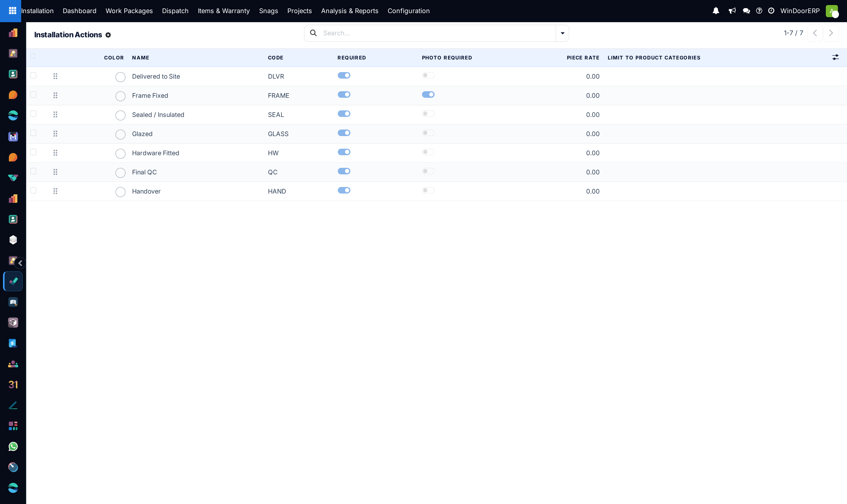Open the calendar 31 app in sidebar
The width and height of the screenshot is (847, 504).
(13, 385)
